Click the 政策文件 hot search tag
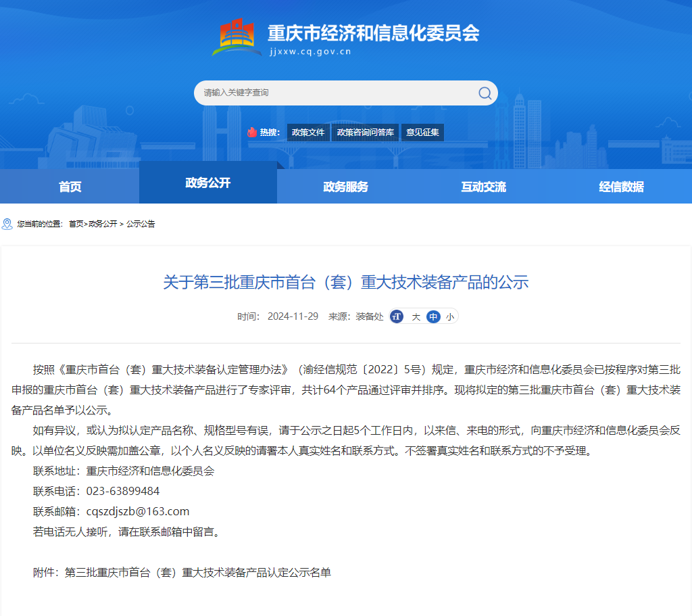The height and width of the screenshot is (616, 692). (308, 133)
